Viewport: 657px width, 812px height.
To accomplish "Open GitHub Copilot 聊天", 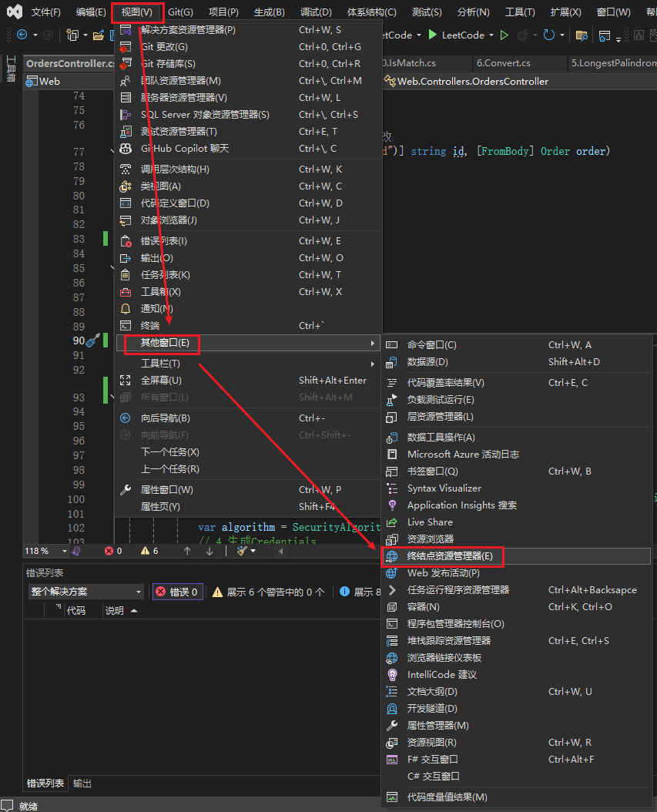I will click(248, 149).
